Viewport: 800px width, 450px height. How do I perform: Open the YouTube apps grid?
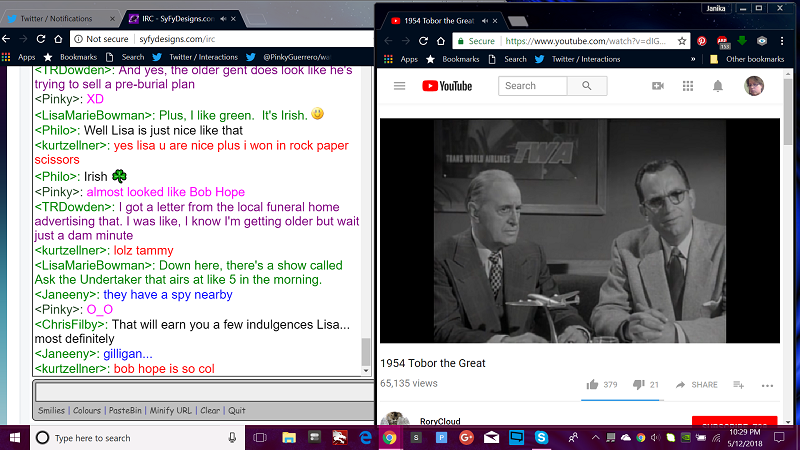(688, 86)
